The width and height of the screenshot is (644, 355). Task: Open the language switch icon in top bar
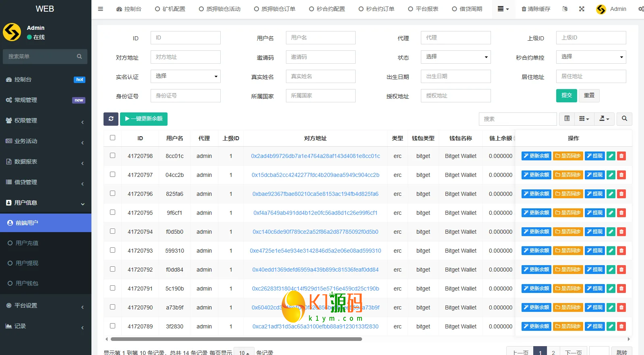coord(565,9)
